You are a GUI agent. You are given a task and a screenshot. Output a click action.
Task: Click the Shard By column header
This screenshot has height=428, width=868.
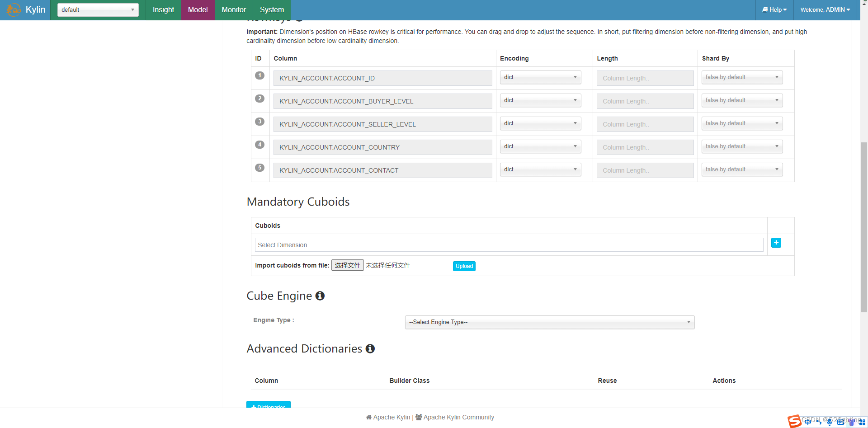(x=715, y=58)
